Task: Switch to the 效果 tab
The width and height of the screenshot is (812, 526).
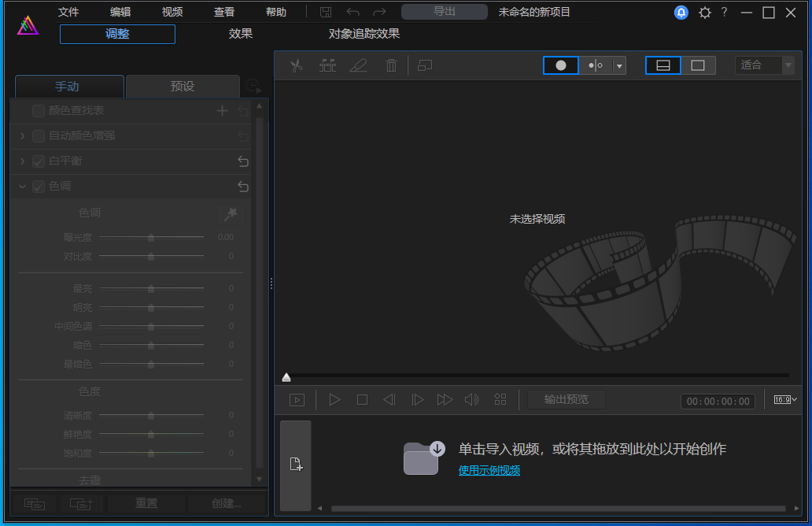Action: click(x=241, y=34)
